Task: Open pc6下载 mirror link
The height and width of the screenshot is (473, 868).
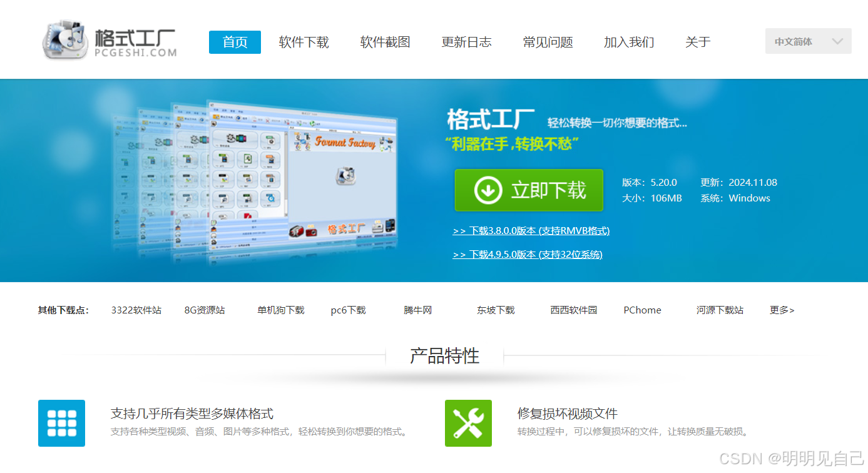Action: [x=348, y=310]
